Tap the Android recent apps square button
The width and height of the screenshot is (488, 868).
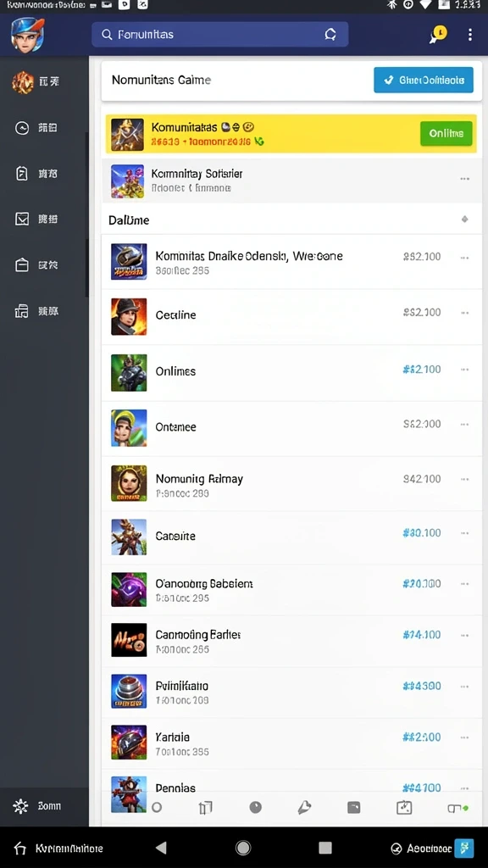325,848
